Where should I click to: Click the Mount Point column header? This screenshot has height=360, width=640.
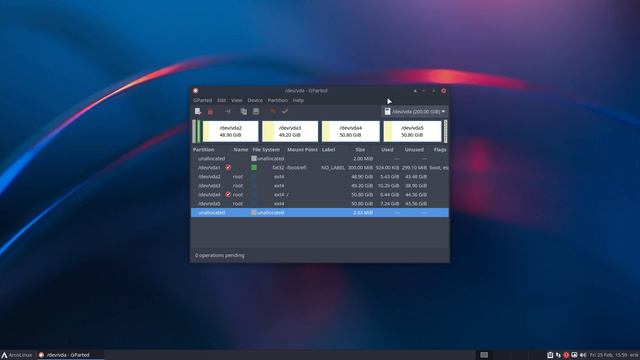click(x=302, y=150)
